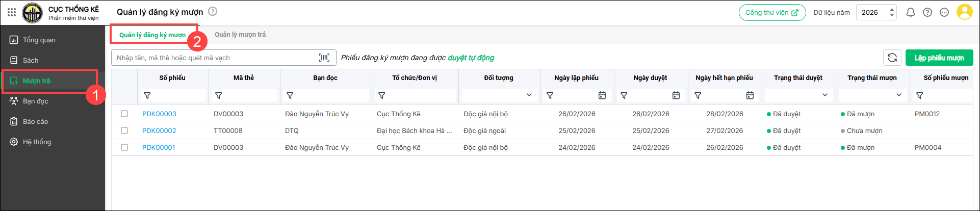Open the user avatar menu
980x211 pixels.
click(964, 12)
